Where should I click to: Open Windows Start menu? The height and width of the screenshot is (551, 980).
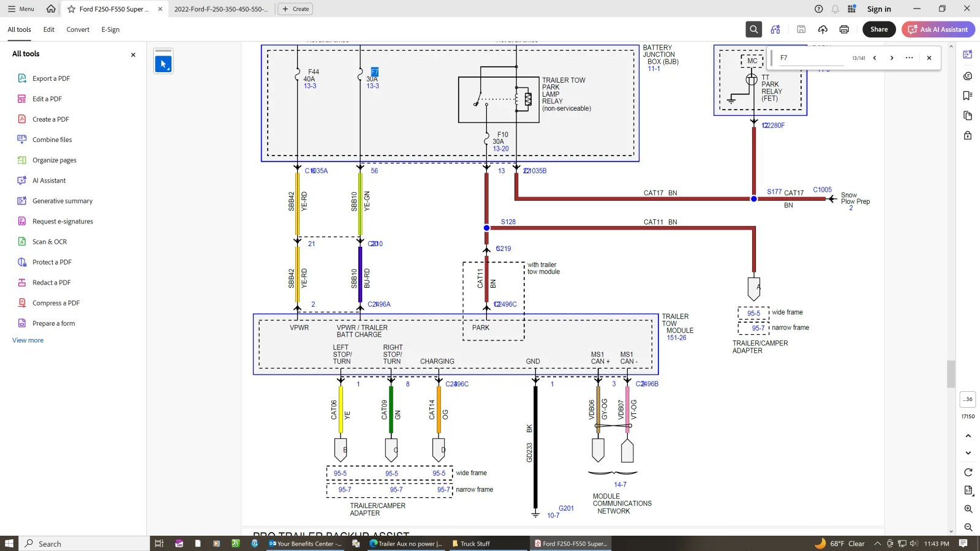[x=9, y=543]
